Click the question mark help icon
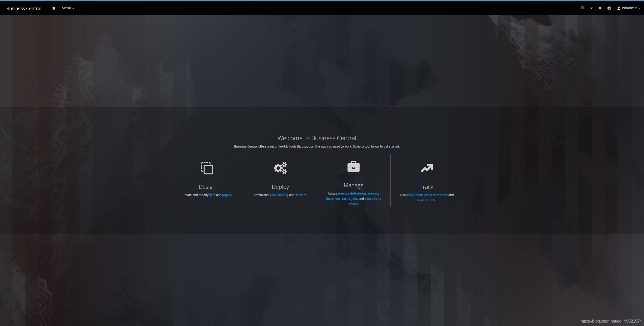Screen dimensions: 644x326 click(591, 8)
